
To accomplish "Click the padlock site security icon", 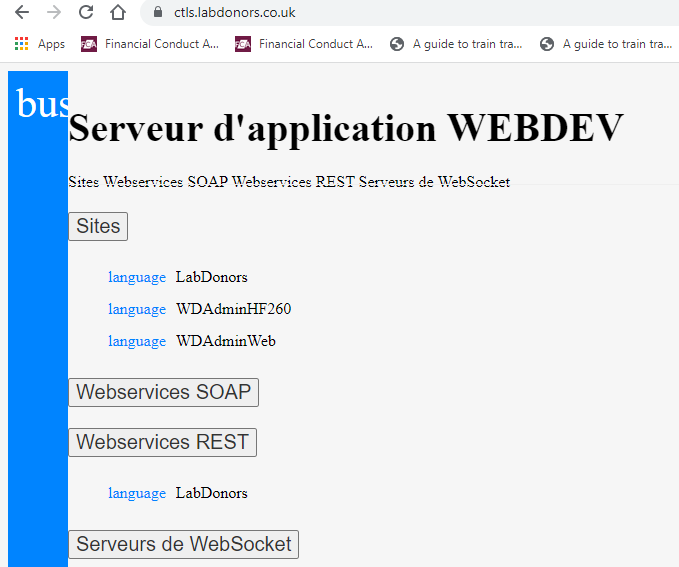I will click(x=158, y=12).
